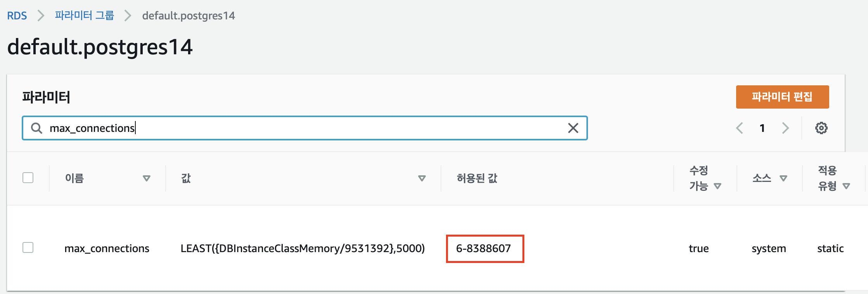
Task: Sort by 수정 가능 column arrow
Action: pyautogui.click(x=717, y=186)
